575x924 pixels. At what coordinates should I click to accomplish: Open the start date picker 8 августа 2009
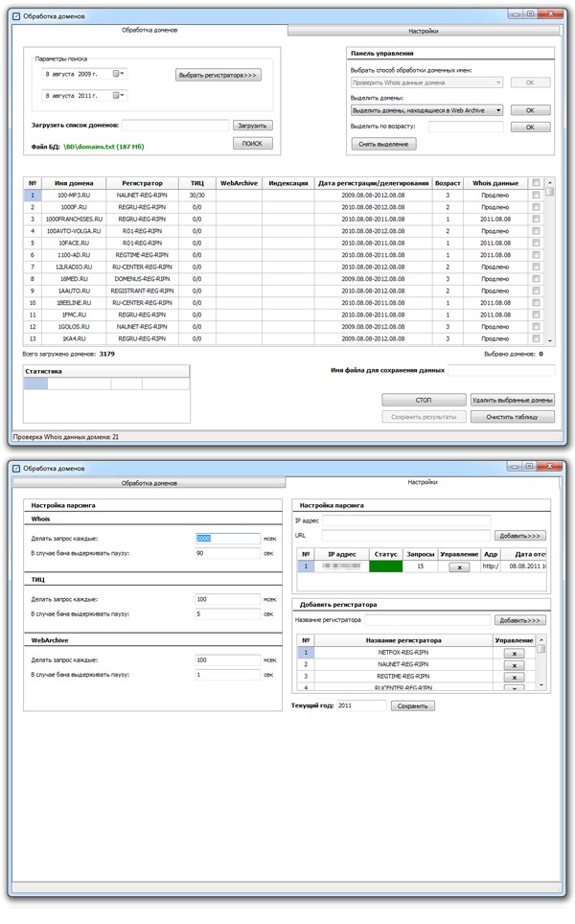(x=119, y=74)
